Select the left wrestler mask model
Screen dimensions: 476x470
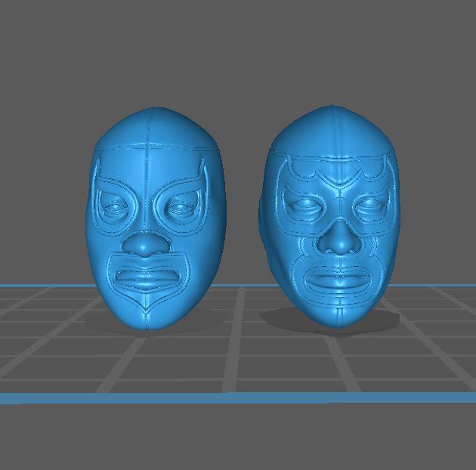(156, 218)
